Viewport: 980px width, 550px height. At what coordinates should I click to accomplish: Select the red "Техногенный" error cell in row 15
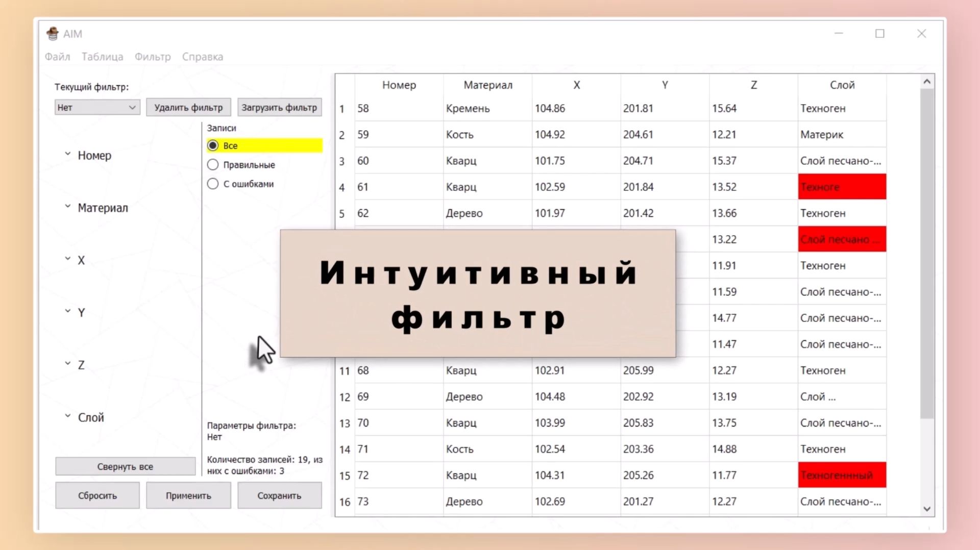tap(842, 474)
